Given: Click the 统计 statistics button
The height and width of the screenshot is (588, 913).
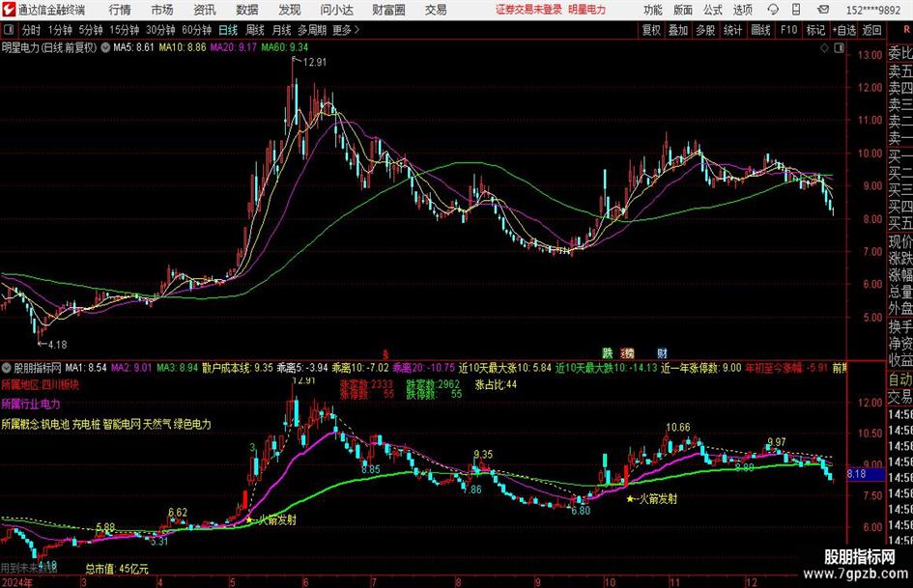Looking at the screenshot, I should [732, 30].
